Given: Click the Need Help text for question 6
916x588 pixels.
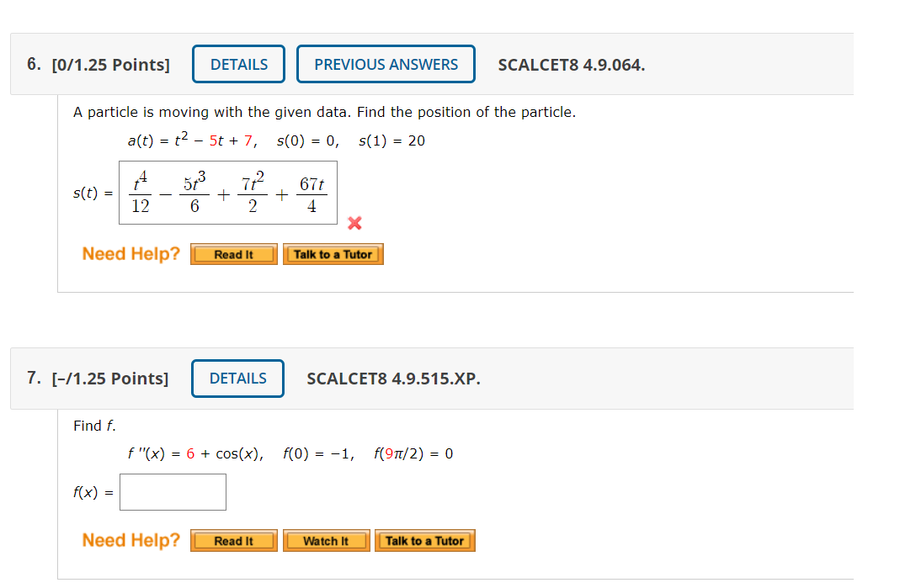Looking at the screenshot, I should pyautogui.click(x=130, y=253).
